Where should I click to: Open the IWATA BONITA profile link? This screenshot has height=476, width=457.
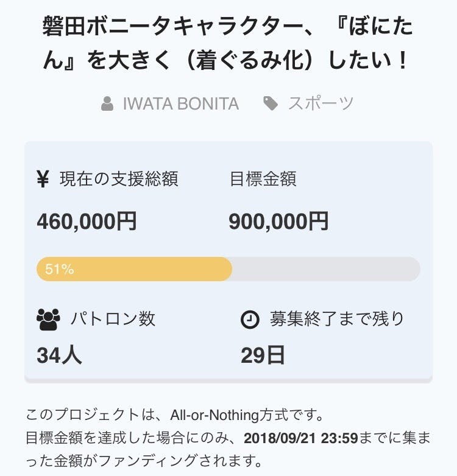point(180,104)
